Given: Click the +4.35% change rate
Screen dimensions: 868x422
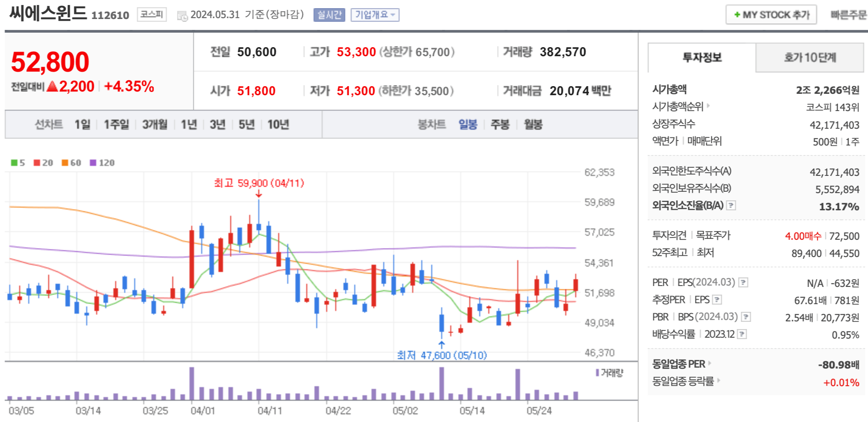Looking at the screenshot, I should click(129, 86).
